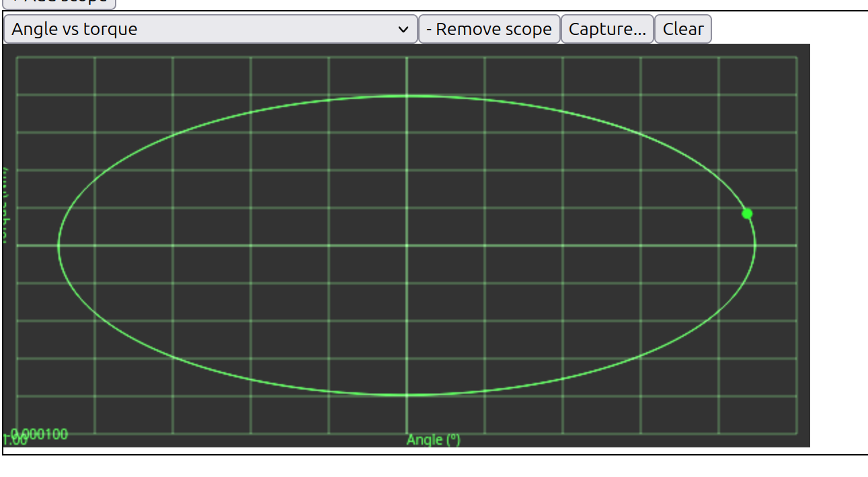Image resolution: width=868 pixels, height=477 pixels.
Task: Click the bottom-right corner of scope grid
Action: 797,433
